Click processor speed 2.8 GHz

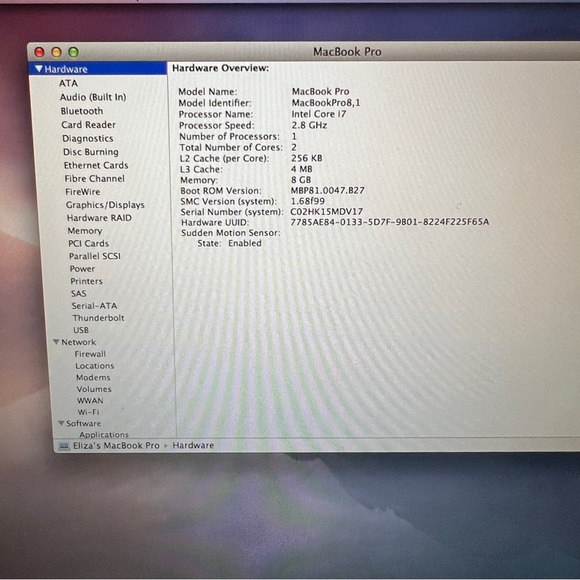coord(309,125)
